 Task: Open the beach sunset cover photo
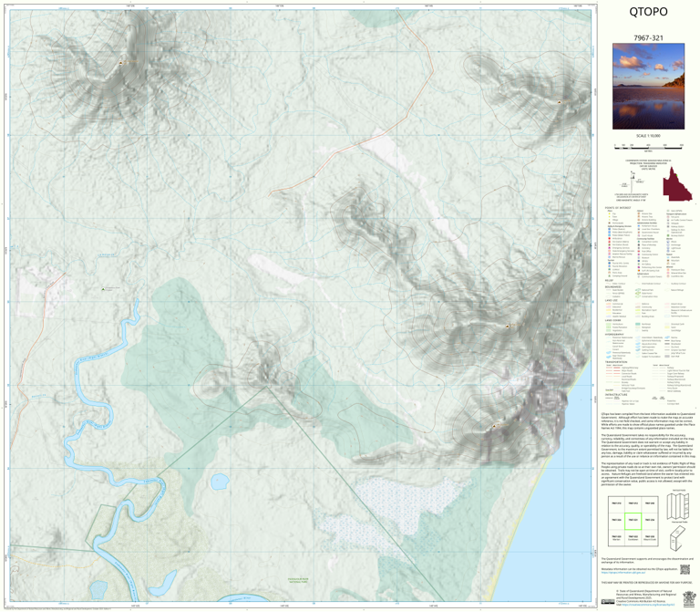648,87
